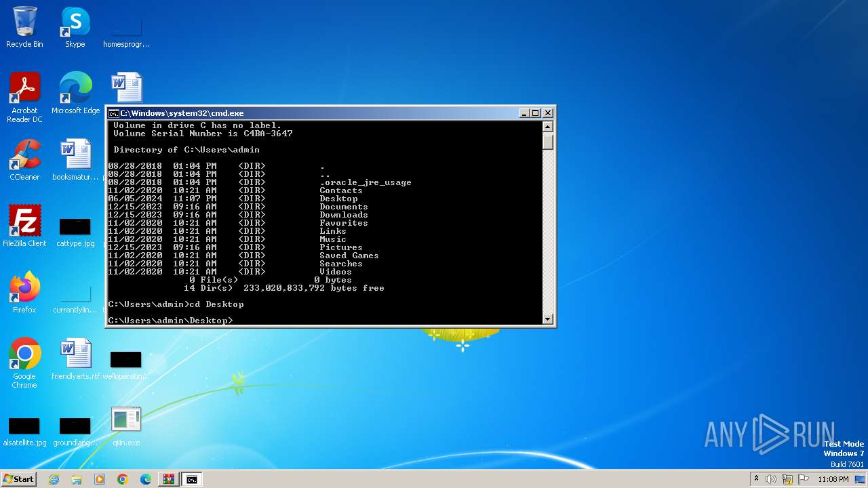Open the network tray icon
Image resolution: width=868 pixels, height=488 pixels.
pyautogui.click(x=787, y=479)
